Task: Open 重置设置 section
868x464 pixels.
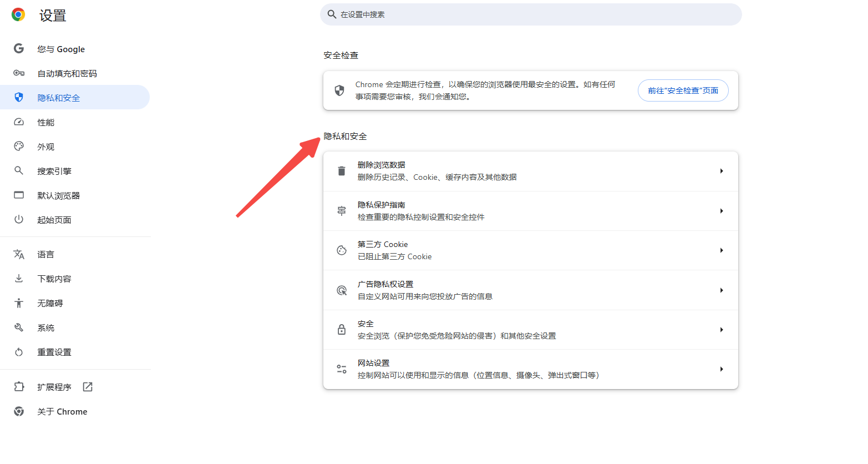Action: pos(75,352)
